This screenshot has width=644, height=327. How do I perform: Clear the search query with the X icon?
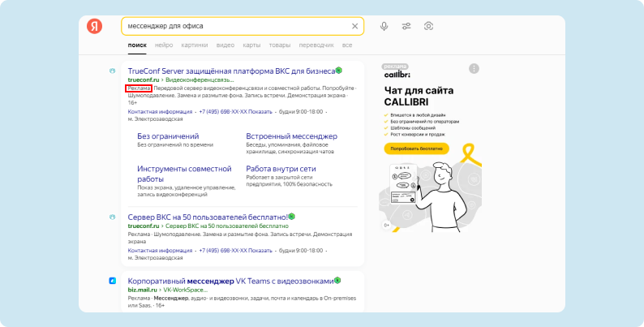point(354,26)
